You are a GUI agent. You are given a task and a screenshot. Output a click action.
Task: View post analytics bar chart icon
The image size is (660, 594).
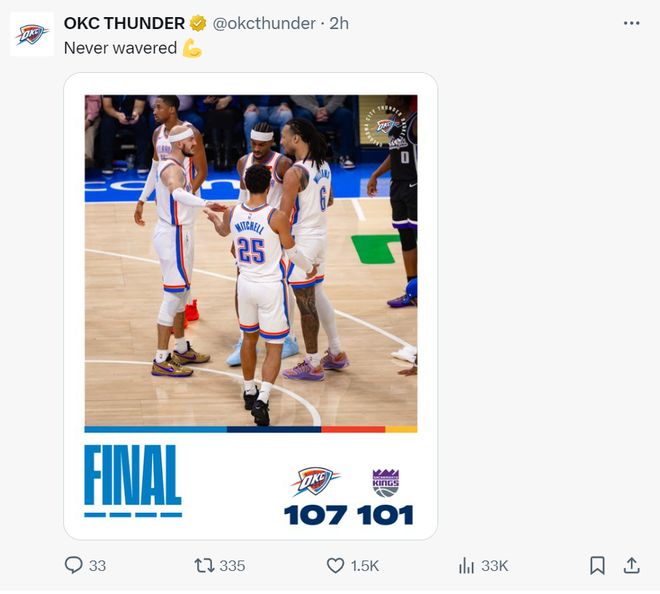[x=466, y=565]
